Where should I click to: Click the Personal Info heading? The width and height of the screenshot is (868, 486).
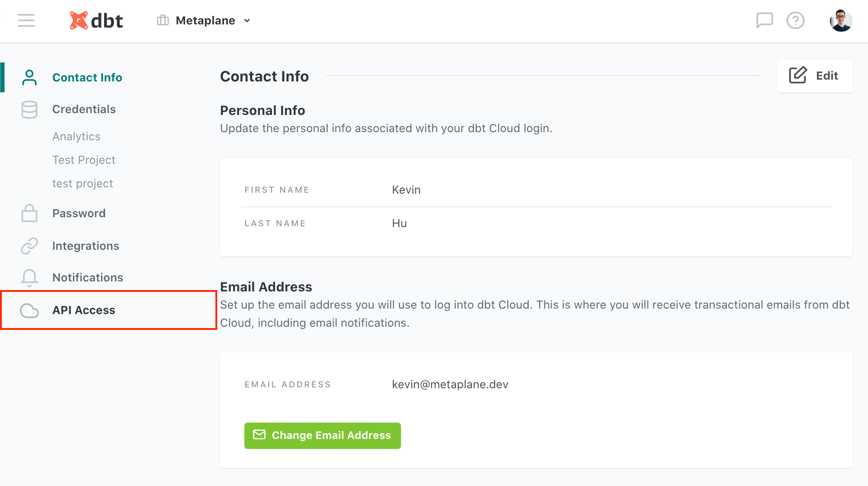(262, 110)
